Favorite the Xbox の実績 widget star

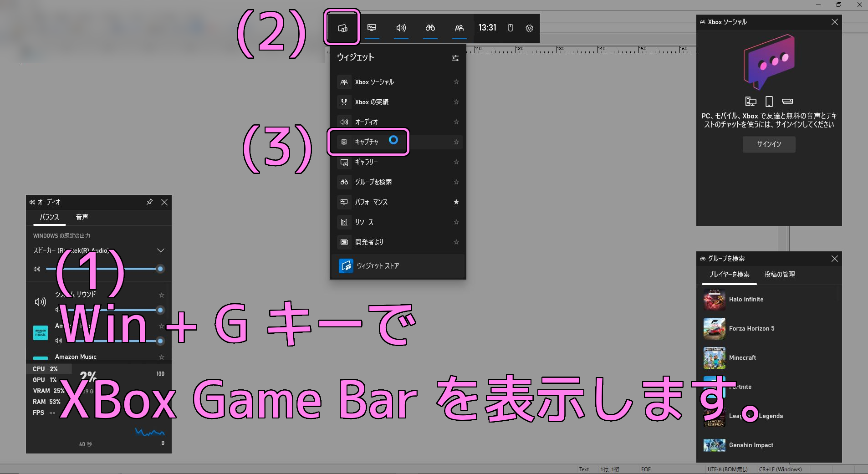[456, 102]
